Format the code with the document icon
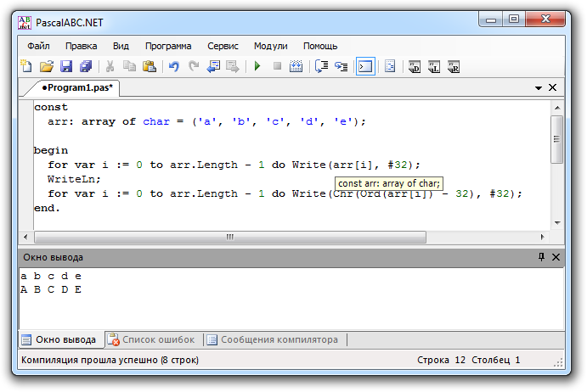587x392 pixels. click(390, 66)
